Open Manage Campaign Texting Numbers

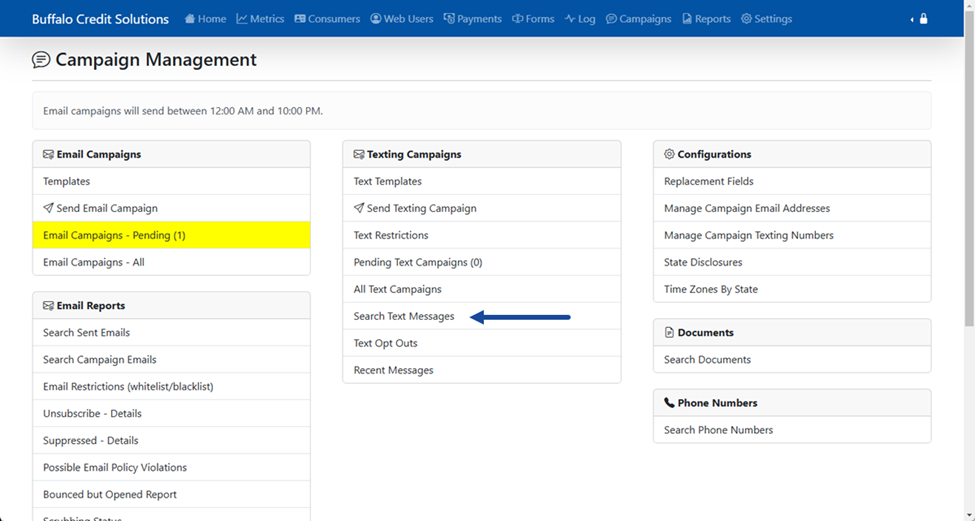point(792,235)
